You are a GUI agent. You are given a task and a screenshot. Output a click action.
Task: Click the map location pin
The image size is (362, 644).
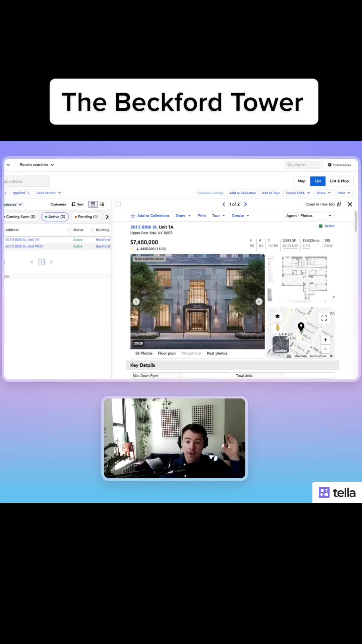click(x=301, y=327)
